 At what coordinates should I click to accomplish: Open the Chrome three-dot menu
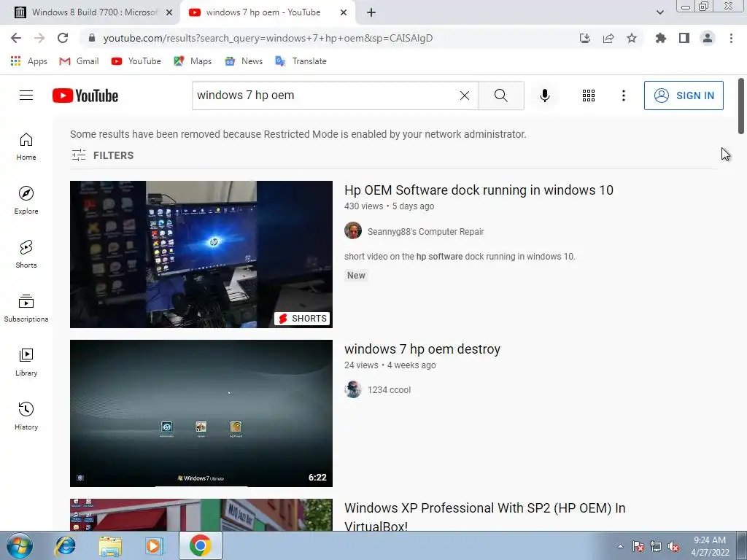[731, 38]
